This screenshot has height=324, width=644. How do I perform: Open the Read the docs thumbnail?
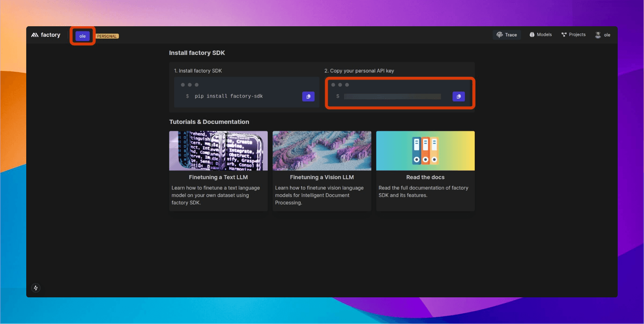426,151
